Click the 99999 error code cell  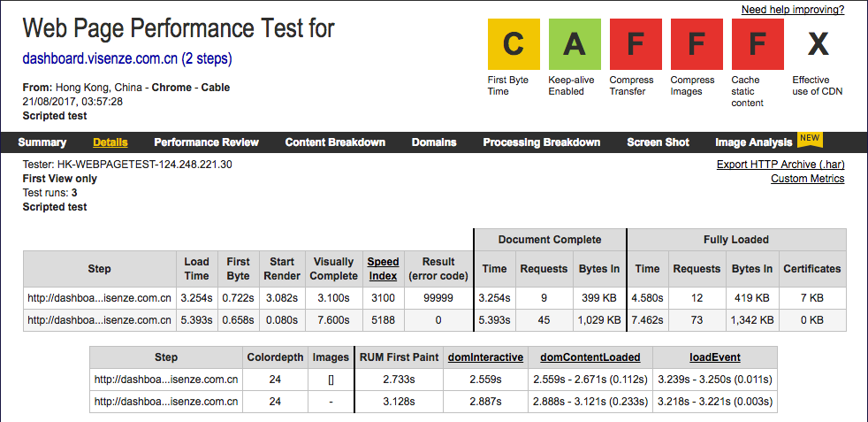pos(438,298)
